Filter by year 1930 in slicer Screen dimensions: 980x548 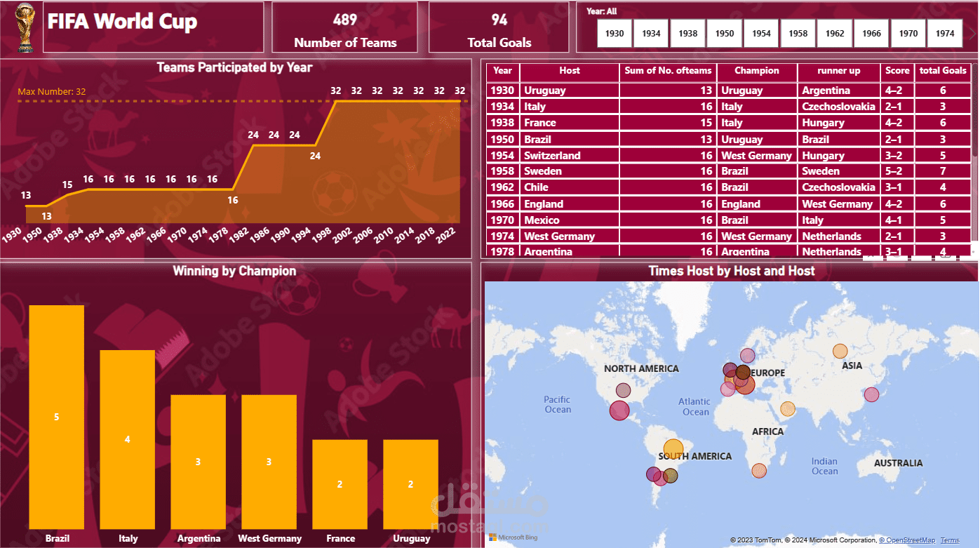pos(615,33)
